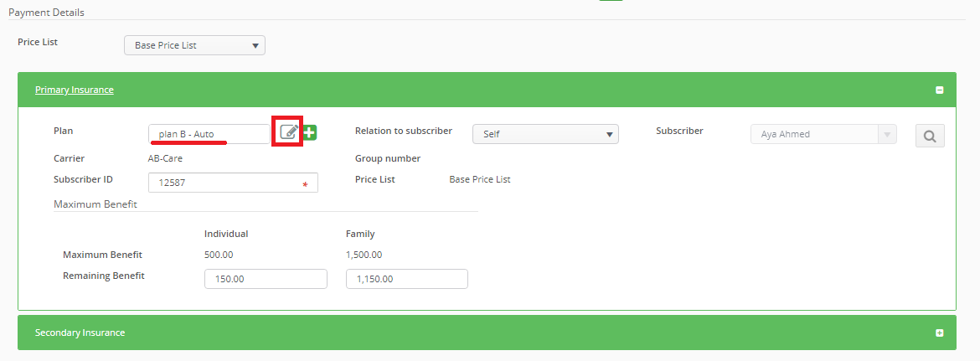The height and width of the screenshot is (361, 980).
Task: Expand Secondary Insurance using plus icon
Action: click(940, 333)
